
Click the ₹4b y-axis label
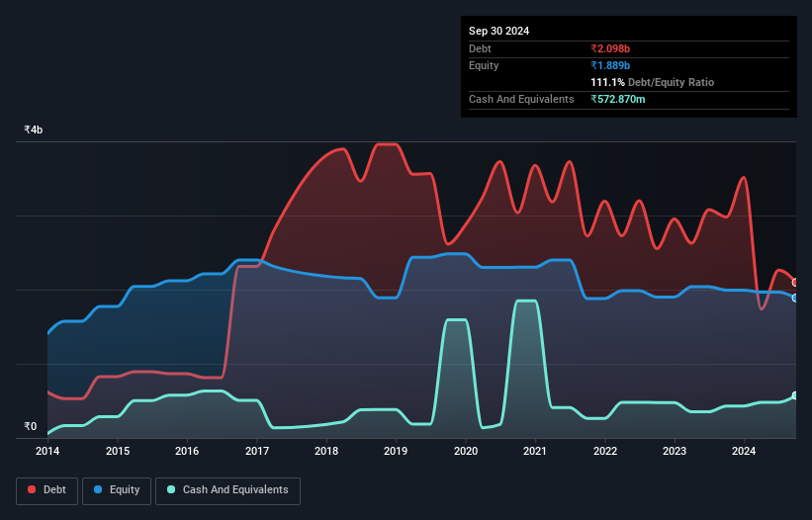tap(34, 130)
